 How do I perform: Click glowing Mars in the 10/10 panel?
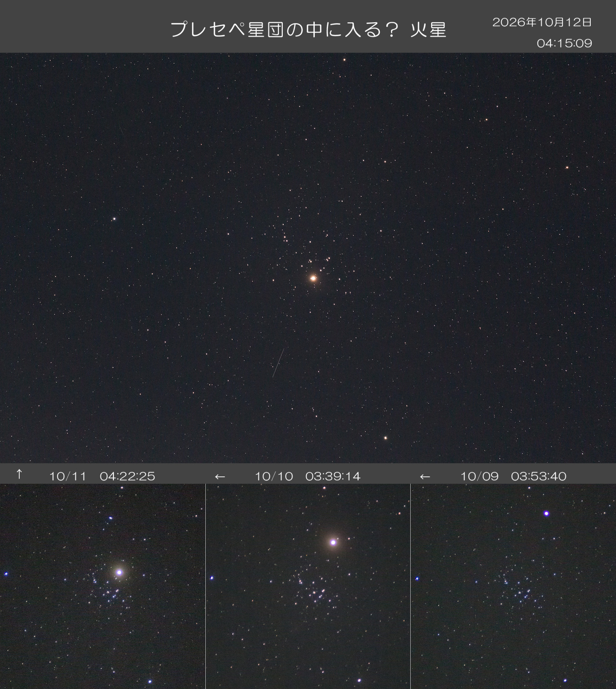[x=333, y=542]
